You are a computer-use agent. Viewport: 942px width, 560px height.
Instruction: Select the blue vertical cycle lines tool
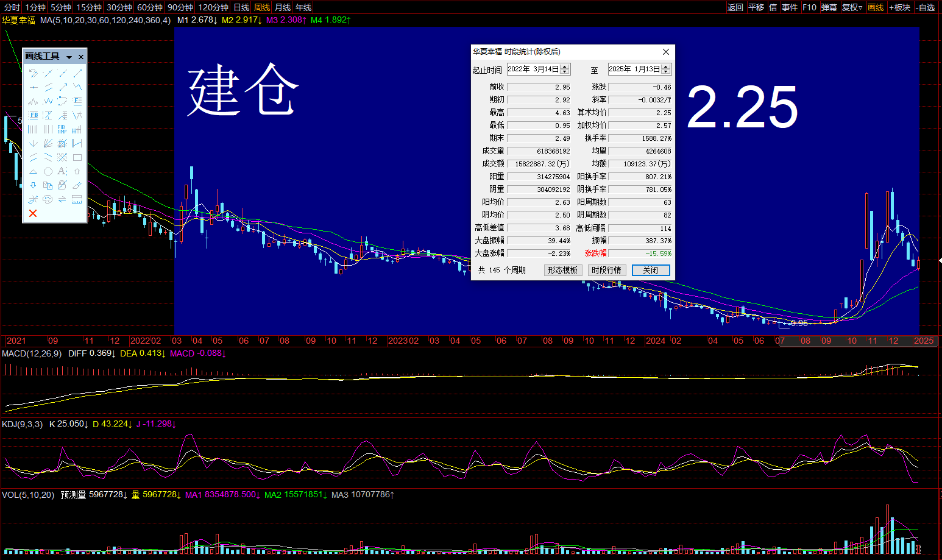click(x=33, y=129)
